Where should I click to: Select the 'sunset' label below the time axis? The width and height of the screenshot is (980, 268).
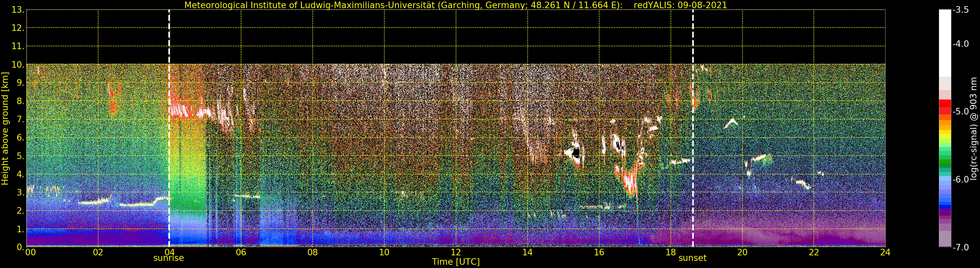(x=693, y=258)
